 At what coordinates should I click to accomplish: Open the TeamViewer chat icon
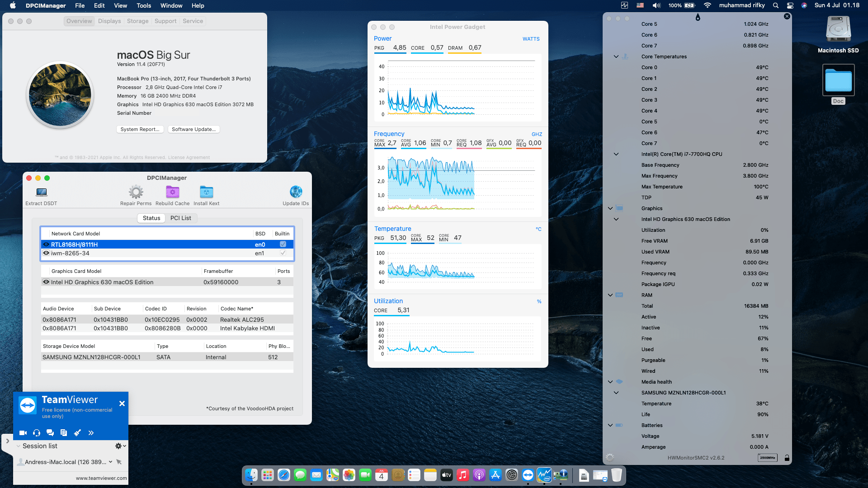point(50,433)
